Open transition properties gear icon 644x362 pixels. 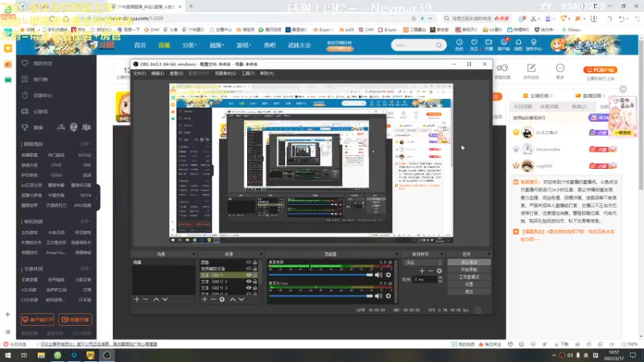(440, 271)
